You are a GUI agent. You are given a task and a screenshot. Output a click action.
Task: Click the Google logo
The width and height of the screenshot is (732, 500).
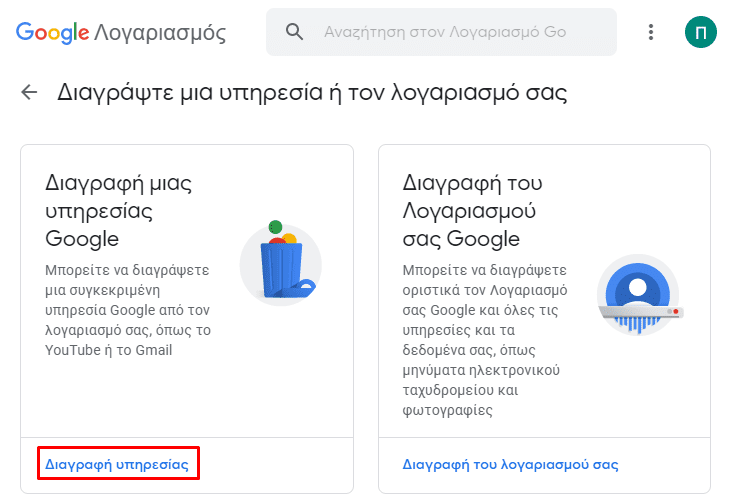tap(52, 33)
